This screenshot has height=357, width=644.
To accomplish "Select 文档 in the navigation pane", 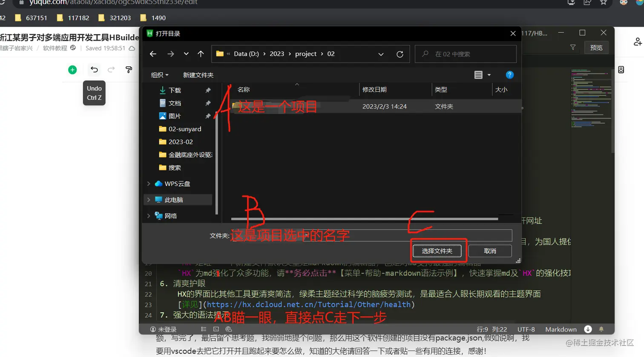I will (x=175, y=103).
